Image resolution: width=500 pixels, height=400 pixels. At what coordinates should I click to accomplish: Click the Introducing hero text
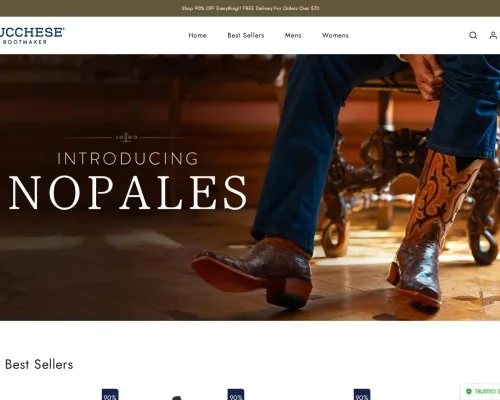pos(128,159)
